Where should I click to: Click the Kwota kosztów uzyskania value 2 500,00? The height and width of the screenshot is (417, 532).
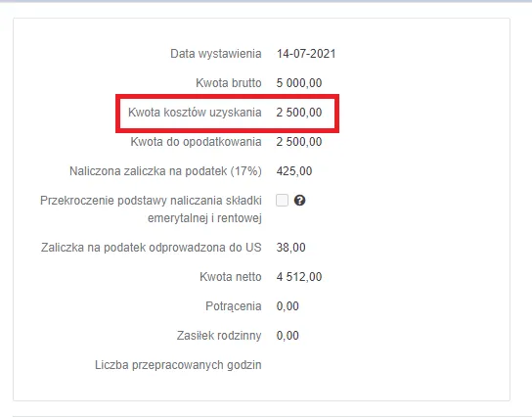click(x=299, y=113)
